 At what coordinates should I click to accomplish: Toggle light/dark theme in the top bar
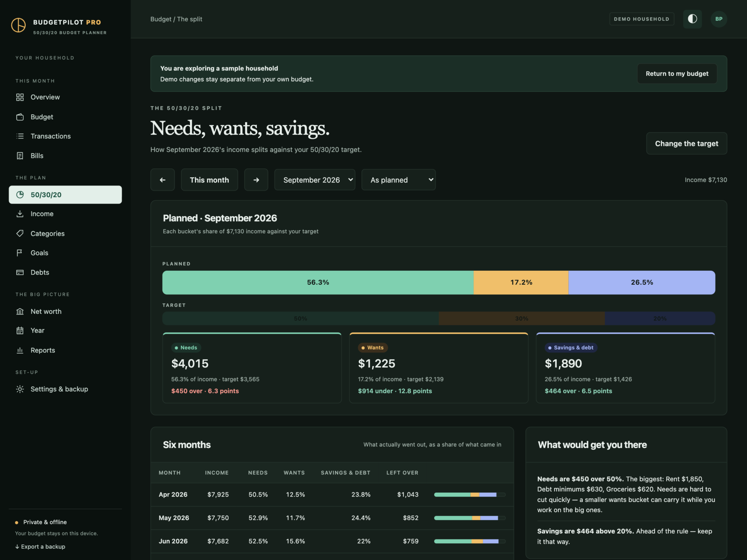click(x=693, y=19)
